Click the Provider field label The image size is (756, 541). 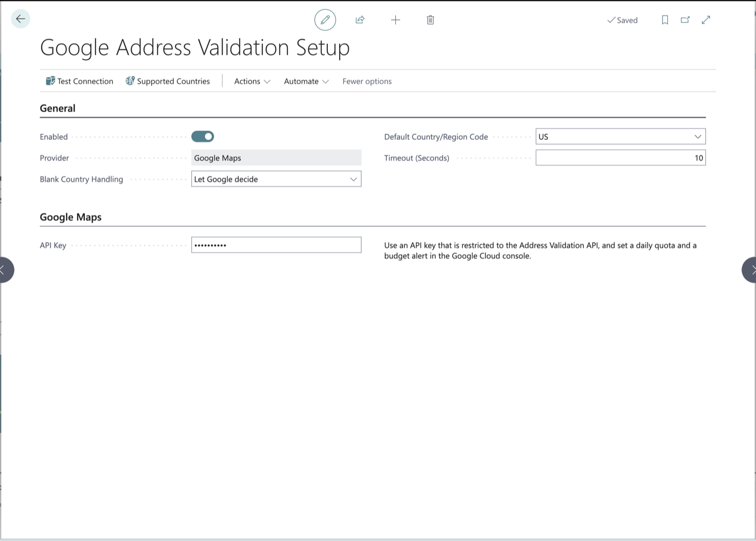pyautogui.click(x=55, y=158)
